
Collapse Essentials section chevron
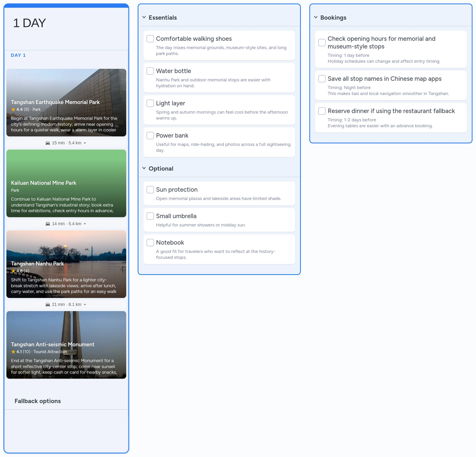[144, 17]
